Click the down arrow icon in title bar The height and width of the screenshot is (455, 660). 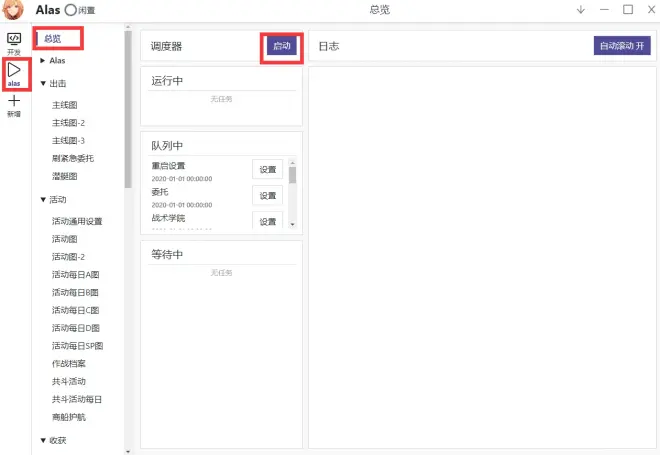[x=581, y=10]
